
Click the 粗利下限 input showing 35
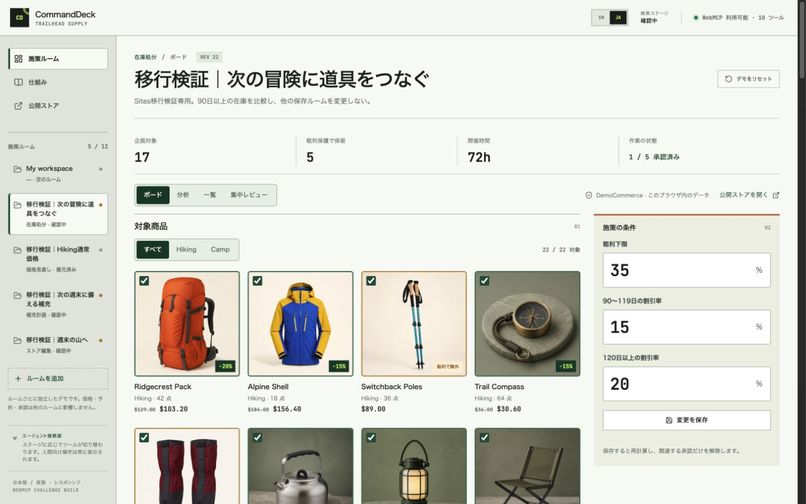point(686,270)
